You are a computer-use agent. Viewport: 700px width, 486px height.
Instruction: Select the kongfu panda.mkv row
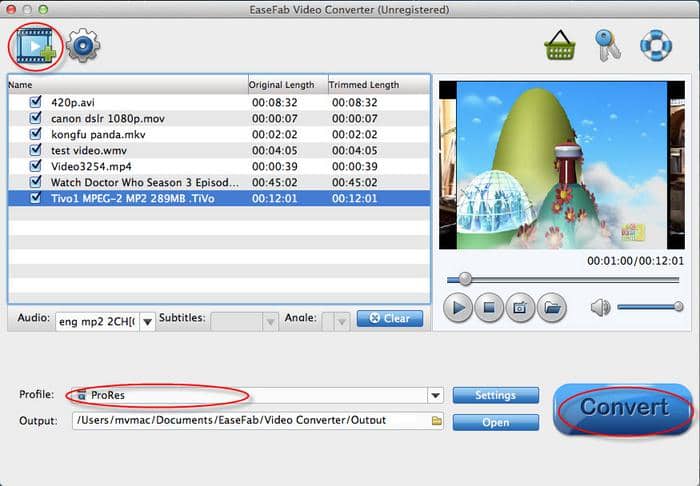click(x=219, y=134)
